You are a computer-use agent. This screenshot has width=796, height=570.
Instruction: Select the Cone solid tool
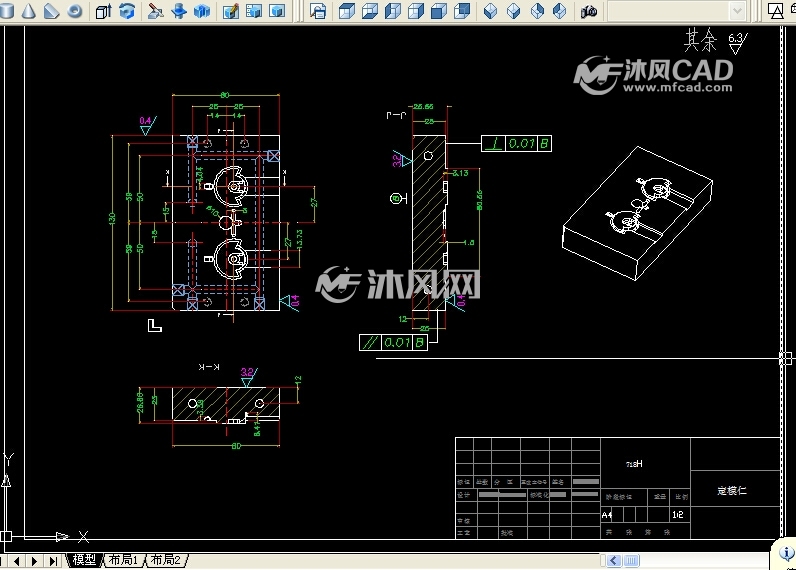click(x=28, y=11)
